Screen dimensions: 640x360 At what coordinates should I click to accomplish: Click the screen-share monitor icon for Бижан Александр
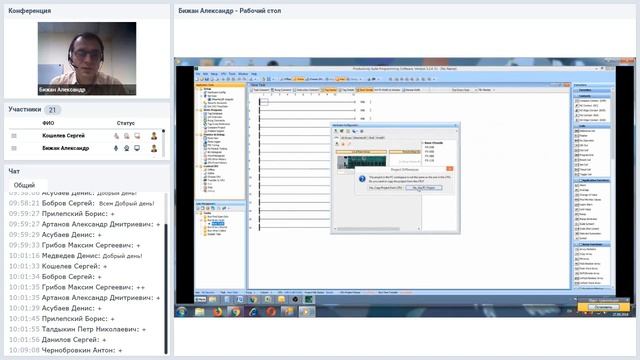tap(137, 148)
